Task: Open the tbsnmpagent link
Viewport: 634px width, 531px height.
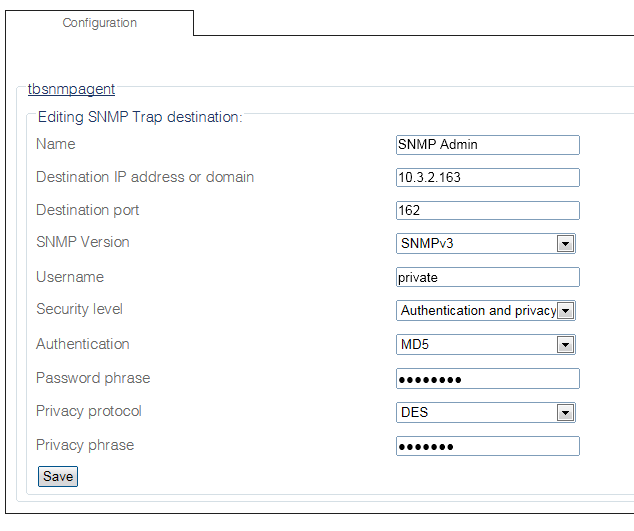Action: click(71, 89)
